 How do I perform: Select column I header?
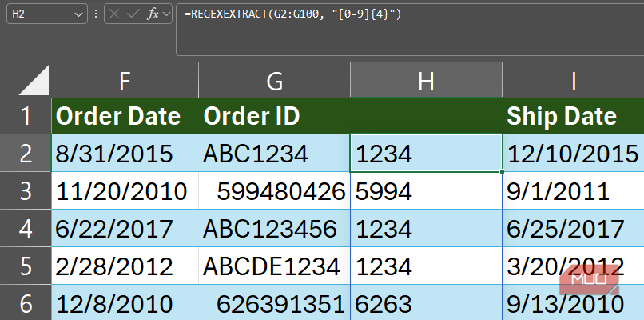(x=574, y=81)
